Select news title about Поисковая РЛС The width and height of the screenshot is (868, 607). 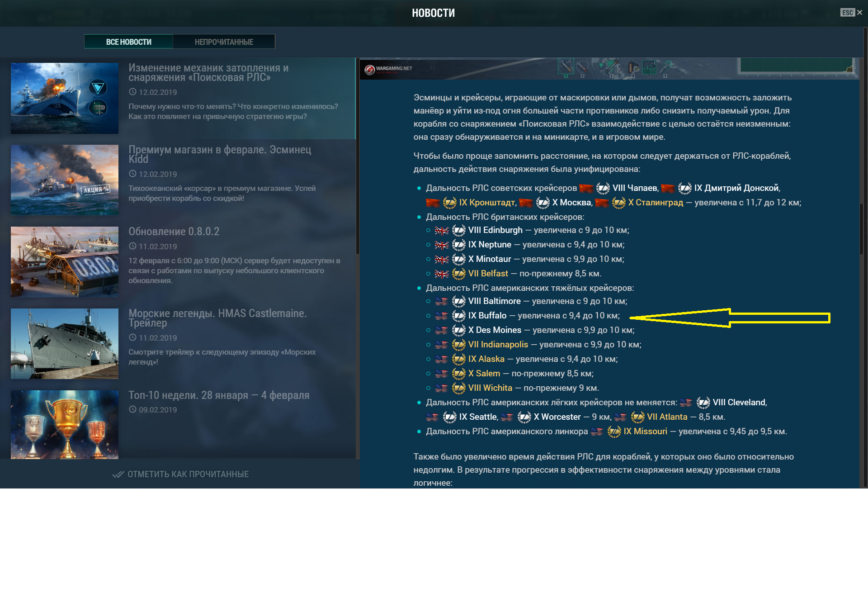click(208, 72)
